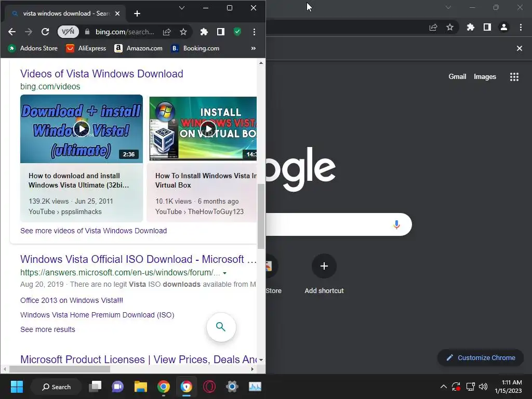Open side panel in front browser window

(220, 32)
